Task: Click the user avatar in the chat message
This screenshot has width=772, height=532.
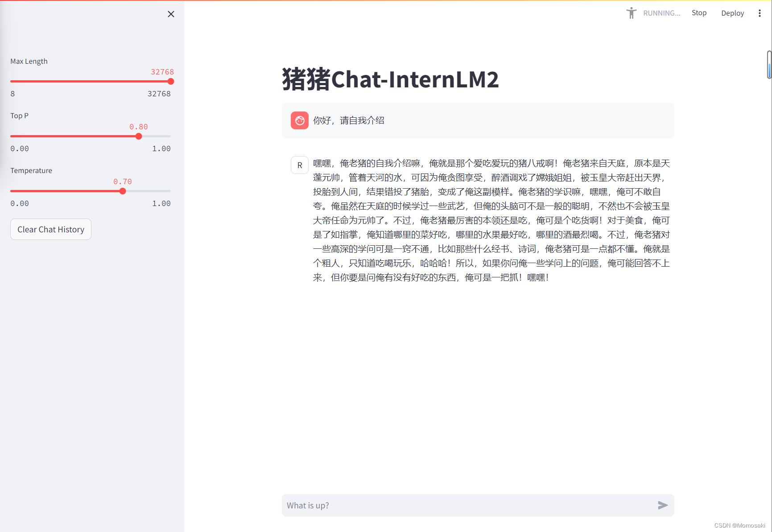Action: (x=300, y=120)
